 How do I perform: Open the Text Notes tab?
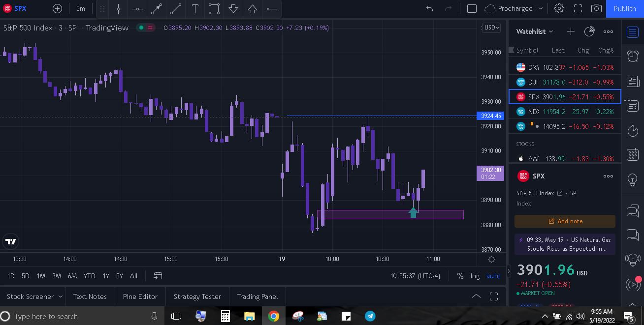(x=90, y=296)
